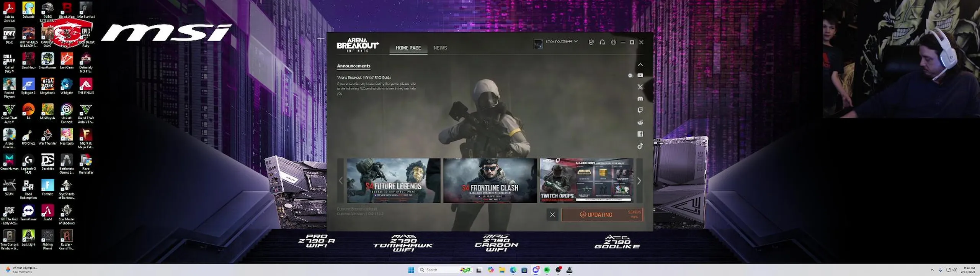Open Lost Light desktop shortcut
The height and width of the screenshot is (276, 980).
(x=28, y=238)
